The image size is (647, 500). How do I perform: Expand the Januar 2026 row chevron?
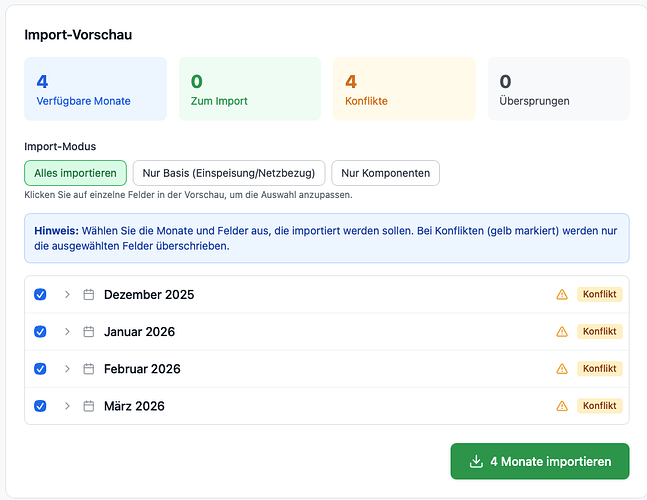[x=67, y=332]
